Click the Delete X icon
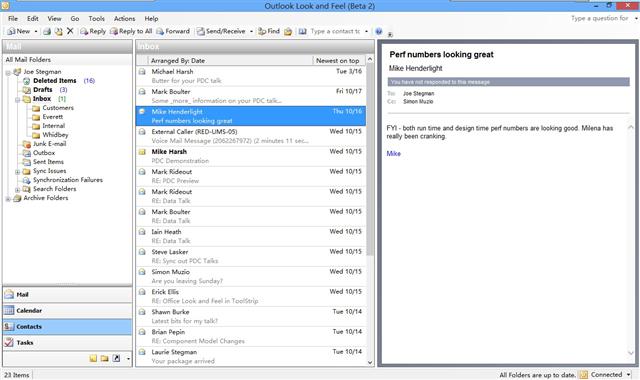 [x=70, y=31]
